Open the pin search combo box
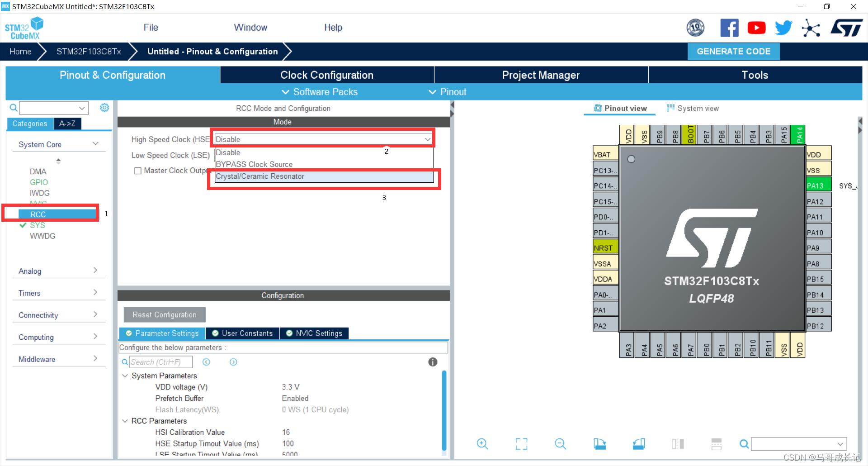The image size is (868, 466). [799, 444]
